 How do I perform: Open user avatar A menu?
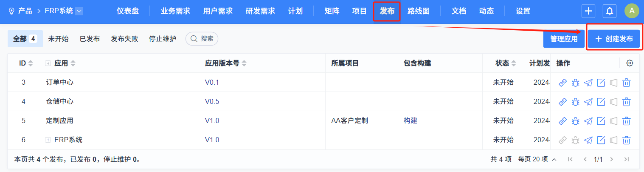[x=632, y=11]
